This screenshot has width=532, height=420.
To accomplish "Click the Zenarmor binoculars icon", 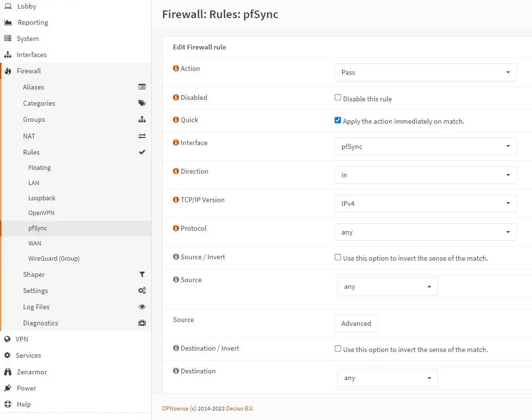I will coord(8,372).
